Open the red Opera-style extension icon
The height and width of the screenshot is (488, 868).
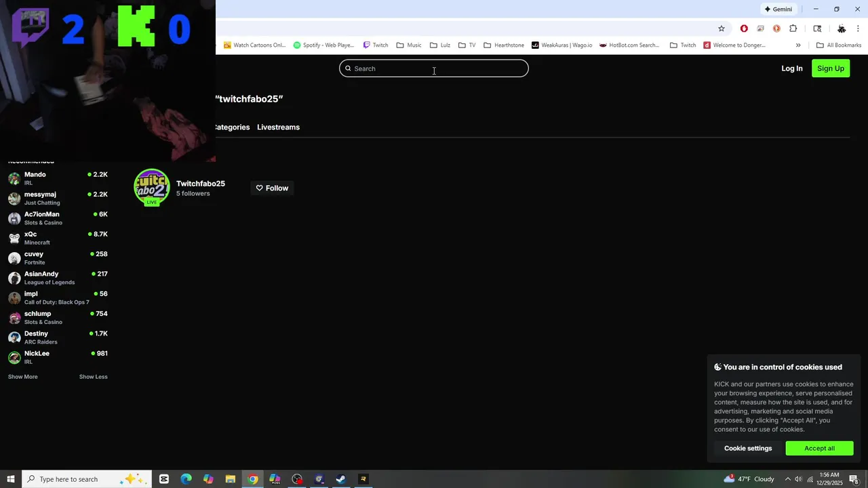tap(744, 28)
